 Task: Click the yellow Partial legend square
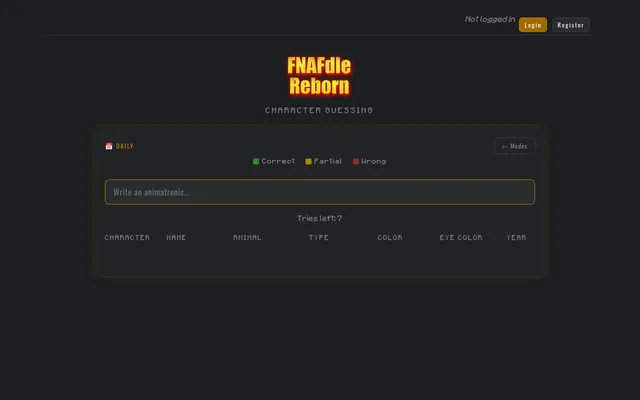pyautogui.click(x=309, y=162)
